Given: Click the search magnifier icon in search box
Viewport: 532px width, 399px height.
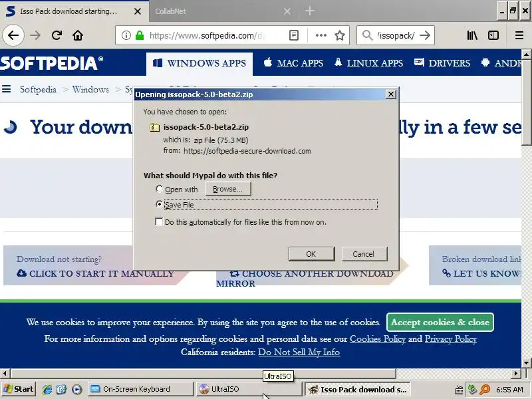Looking at the screenshot, I should (x=367, y=35).
